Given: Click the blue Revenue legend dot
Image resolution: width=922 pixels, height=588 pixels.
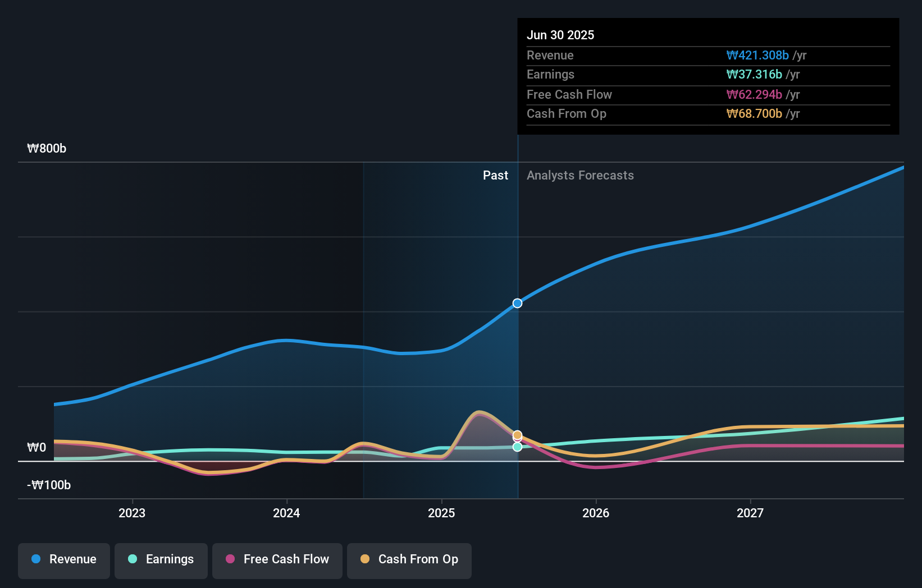Looking at the screenshot, I should pos(35,559).
